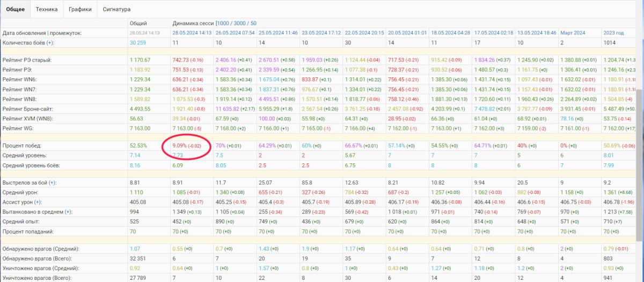Click the Март 2024 period link

[574, 33]
